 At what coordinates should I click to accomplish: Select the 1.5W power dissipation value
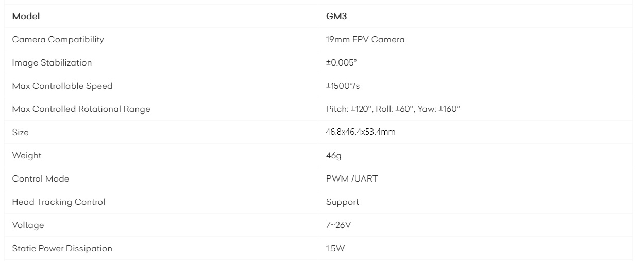335,248
